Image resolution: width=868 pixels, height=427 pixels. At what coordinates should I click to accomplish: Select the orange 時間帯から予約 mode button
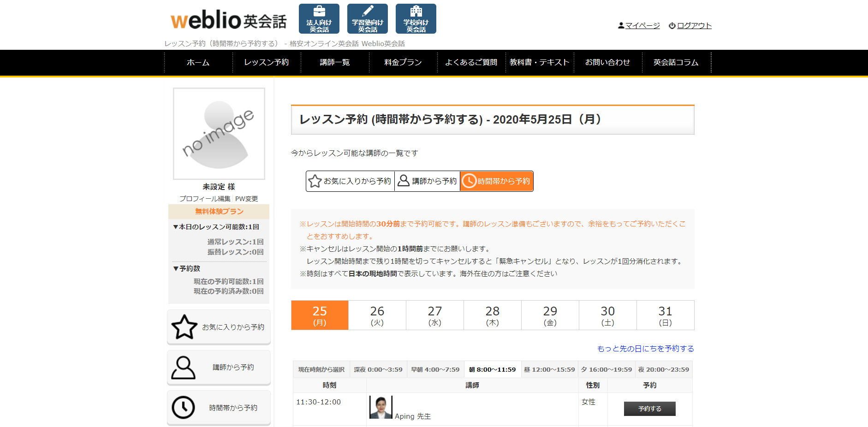click(497, 181)
